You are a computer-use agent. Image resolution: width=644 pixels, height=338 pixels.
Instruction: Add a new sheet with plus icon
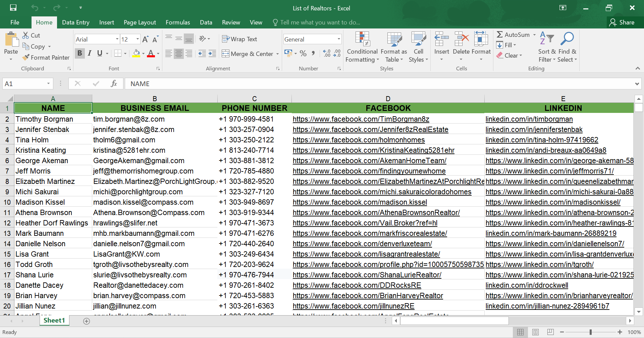click(87, 321)
